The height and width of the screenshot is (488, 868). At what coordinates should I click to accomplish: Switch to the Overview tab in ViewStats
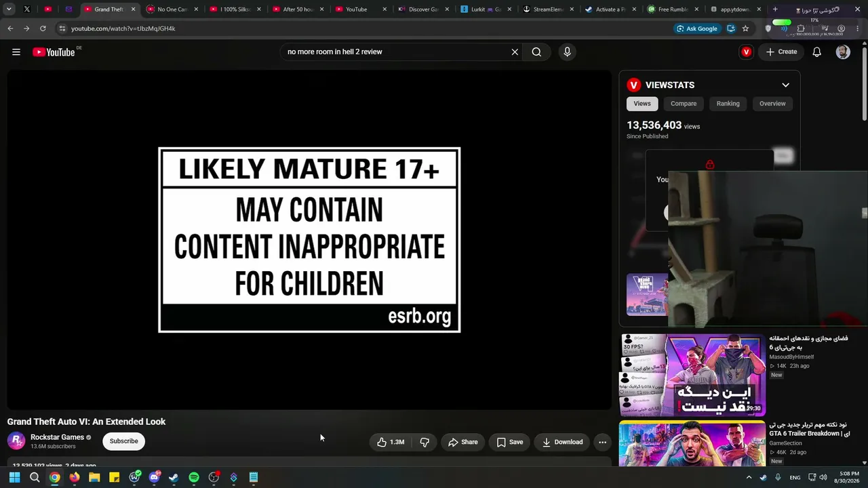click(772, 104)
